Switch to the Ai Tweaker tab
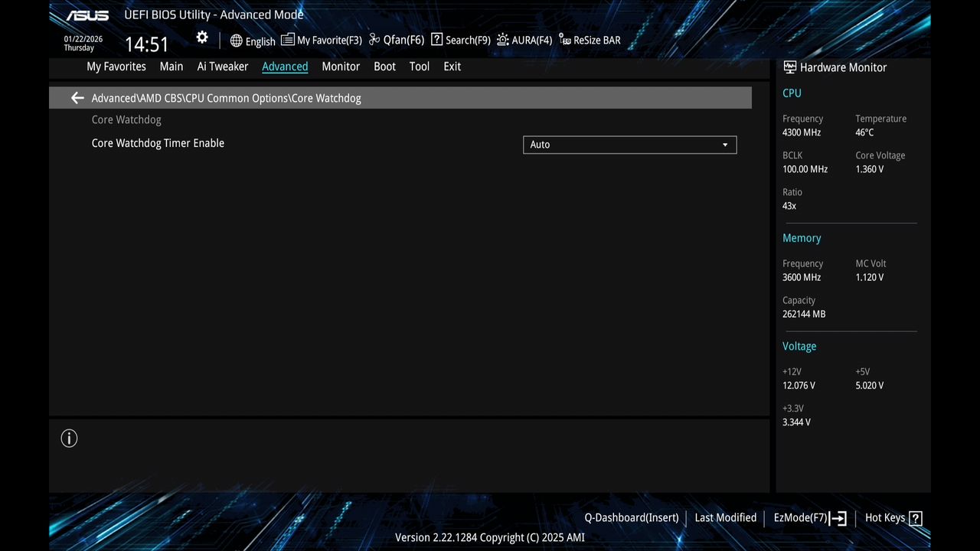This screenshot has width=980, height=551. coord(222,67)
